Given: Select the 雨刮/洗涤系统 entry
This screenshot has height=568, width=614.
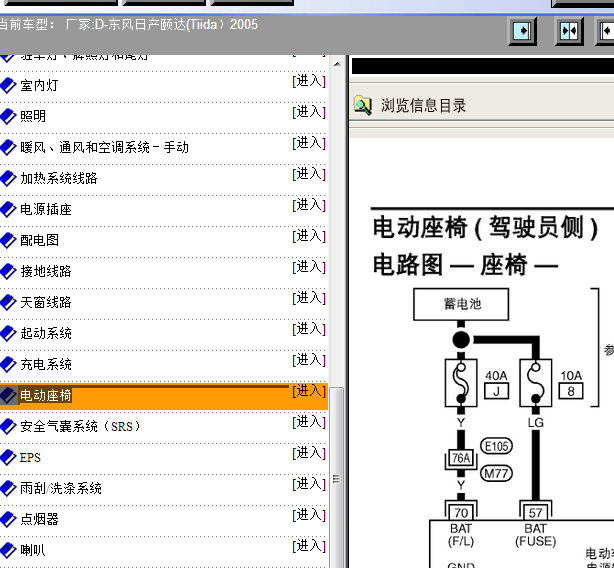Looking at the screenshot, I should click(x=61, y=488).
